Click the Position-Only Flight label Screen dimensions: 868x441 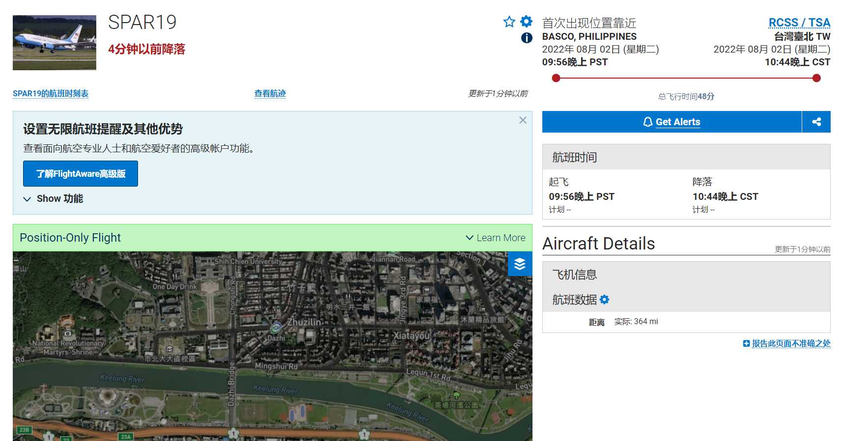coord(70,238)
